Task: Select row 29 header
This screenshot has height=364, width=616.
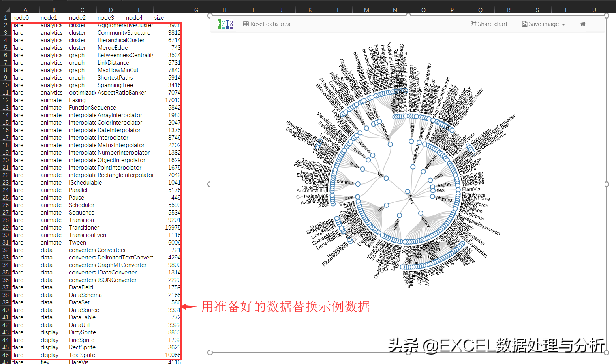Action: [x=6, y=228]
